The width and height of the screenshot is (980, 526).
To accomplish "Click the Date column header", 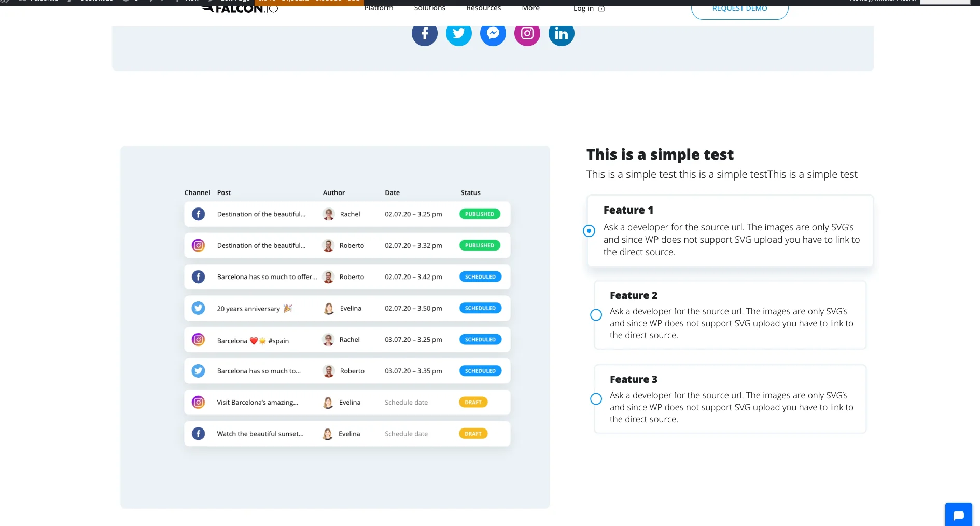I will click(x=392, y=192).
